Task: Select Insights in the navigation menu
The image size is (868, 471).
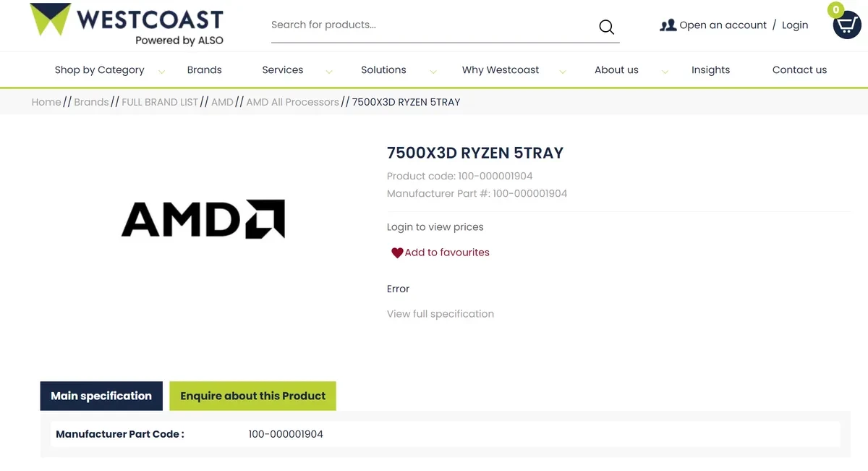Action: click(x=710, y=69)
